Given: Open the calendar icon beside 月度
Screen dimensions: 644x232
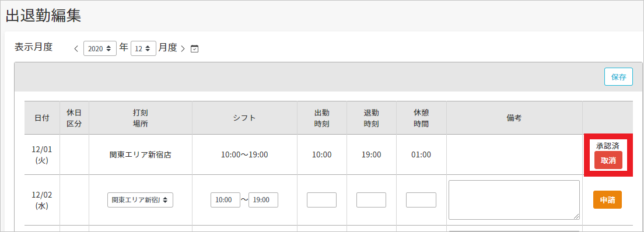Looking at the screenshot, I should pos(195,48).
